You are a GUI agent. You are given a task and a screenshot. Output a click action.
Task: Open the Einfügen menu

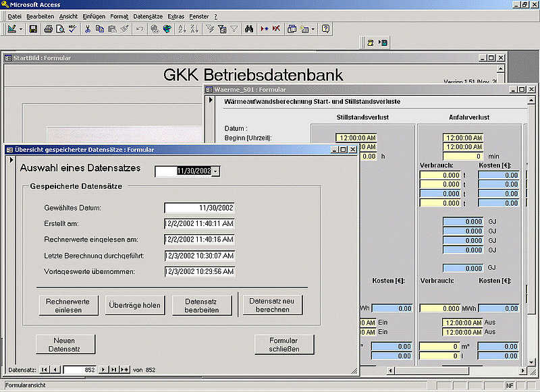94,16
